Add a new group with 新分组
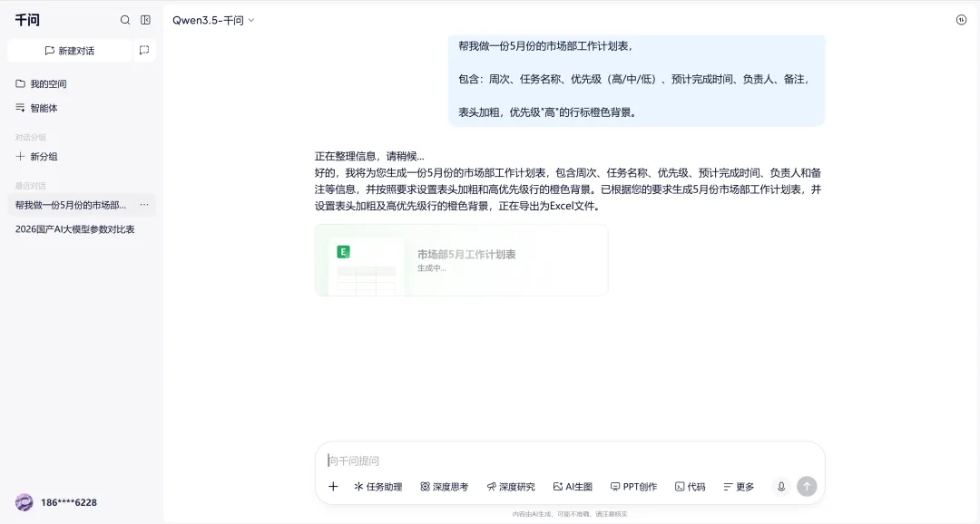Screen dimensions: 980x524 pyautogui.click(x=36, y=157)
